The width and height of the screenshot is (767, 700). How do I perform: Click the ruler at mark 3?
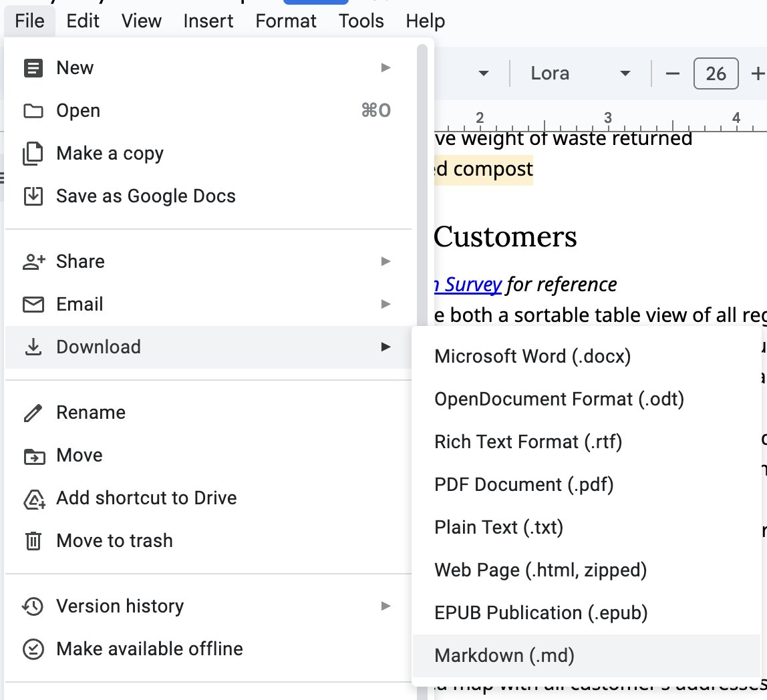(x=607, y=118)
